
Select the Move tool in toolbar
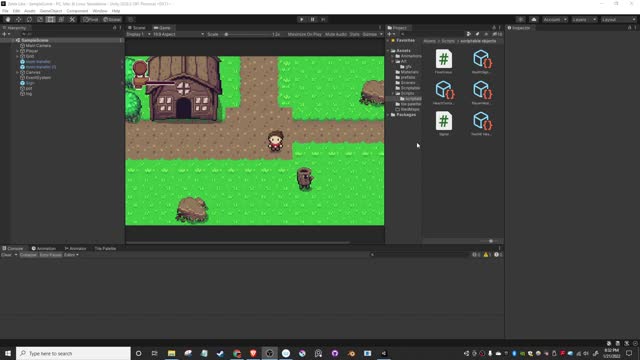pyautogui.click(x=18, y=20)
